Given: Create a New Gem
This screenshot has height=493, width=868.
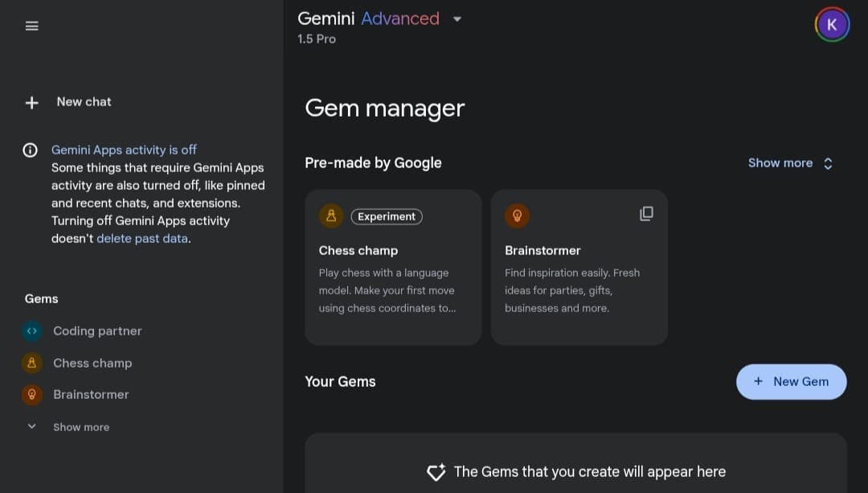Looking at the screenshot, I should coord(791,381).
